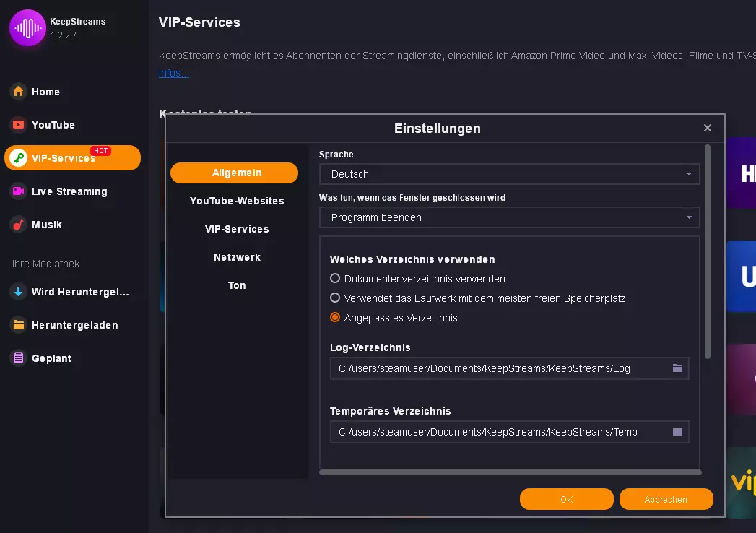Confirm settings with OK button
Image resolution: width=756 pixels, height=533 pixels.
coord(567,499)
